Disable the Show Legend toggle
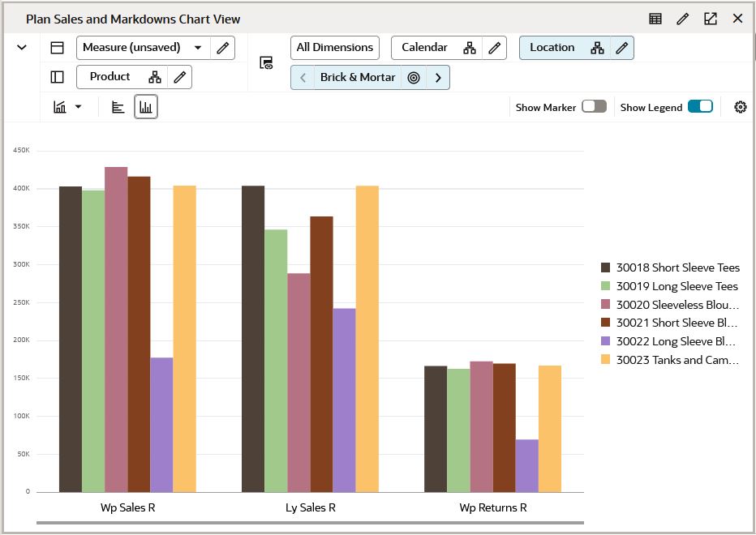The height and width of the screenshot is (535, 756). coord(699,106)
